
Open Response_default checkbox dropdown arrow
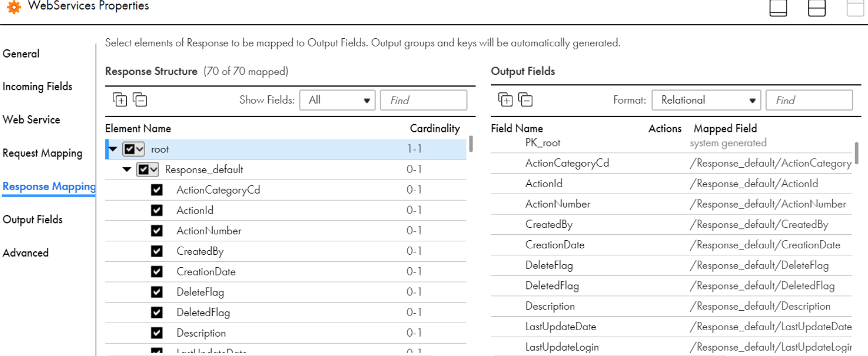154,169
